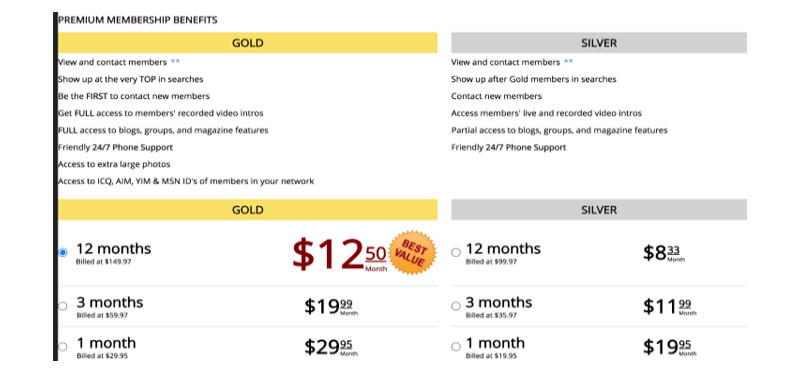Choose Silver 1 month radio button

click(x=456, y=347)
